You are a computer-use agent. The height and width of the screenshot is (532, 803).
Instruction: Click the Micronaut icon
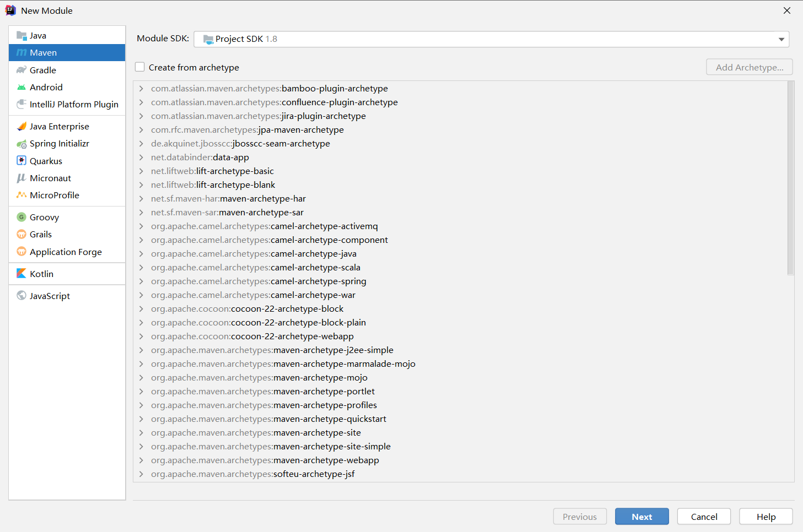pyautogui.click(x=21, y=178)
